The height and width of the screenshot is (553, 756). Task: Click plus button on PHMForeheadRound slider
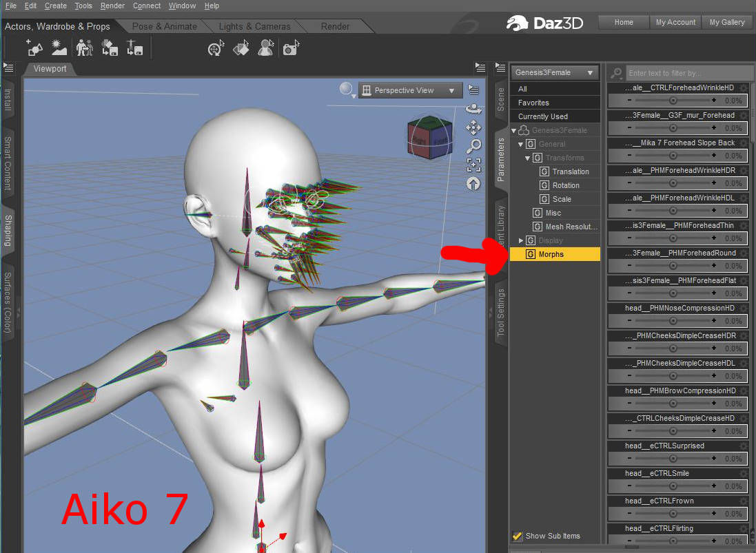click(714, 265)
